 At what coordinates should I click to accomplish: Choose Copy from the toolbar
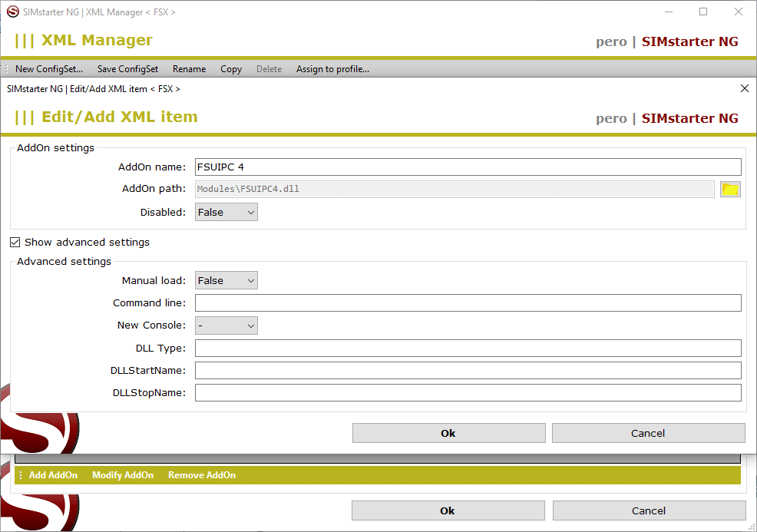(231, 69)
